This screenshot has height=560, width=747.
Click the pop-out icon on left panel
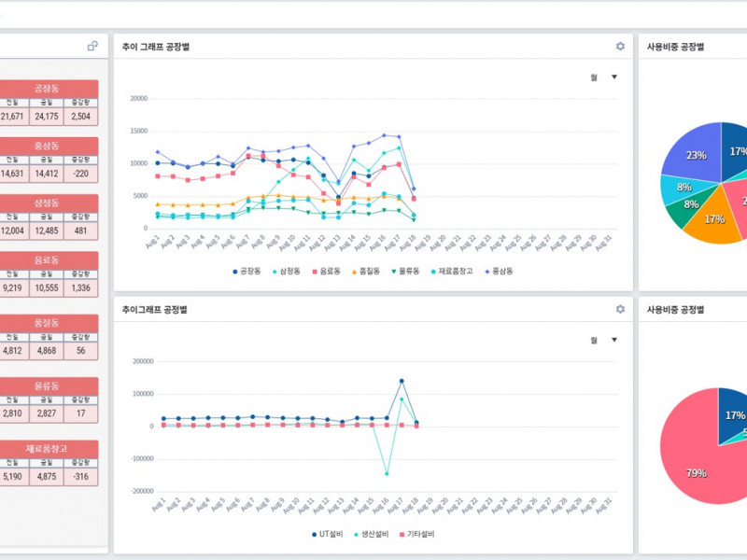(x=92, y=46)
